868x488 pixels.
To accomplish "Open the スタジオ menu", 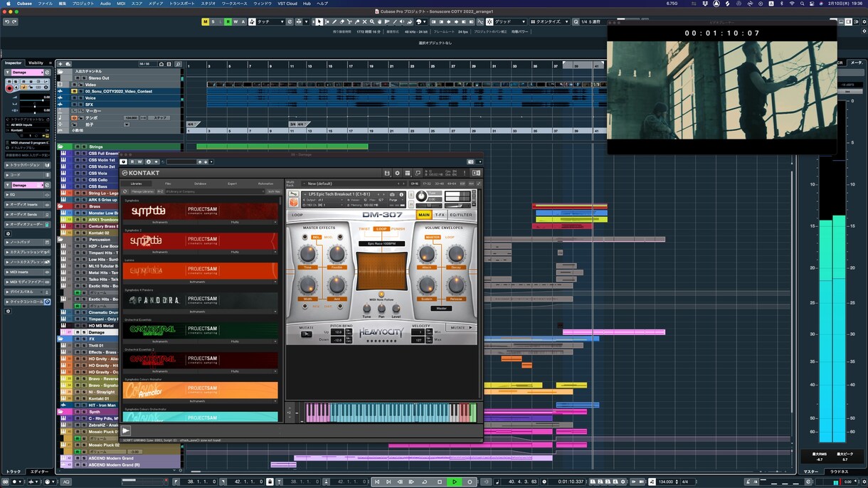I will point(208,4).
